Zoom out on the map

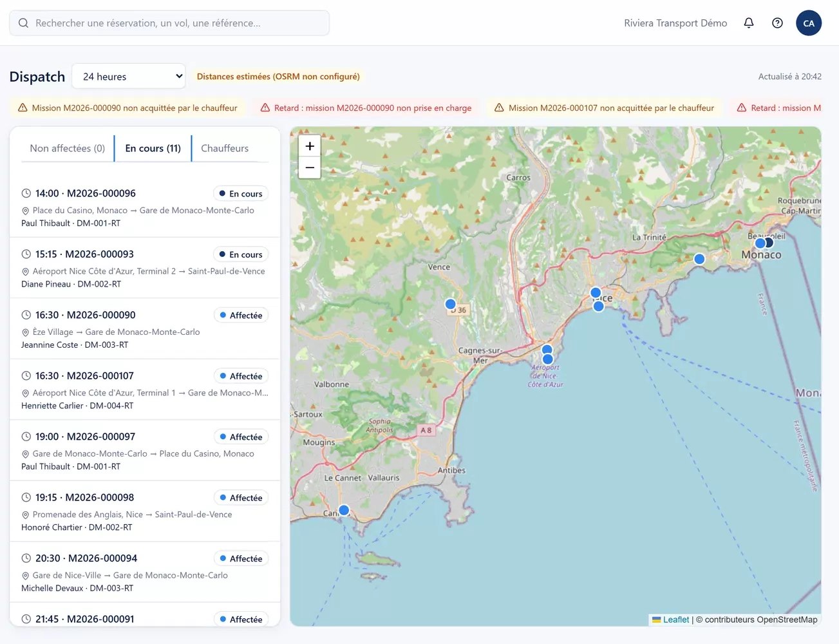coord(310,167)
